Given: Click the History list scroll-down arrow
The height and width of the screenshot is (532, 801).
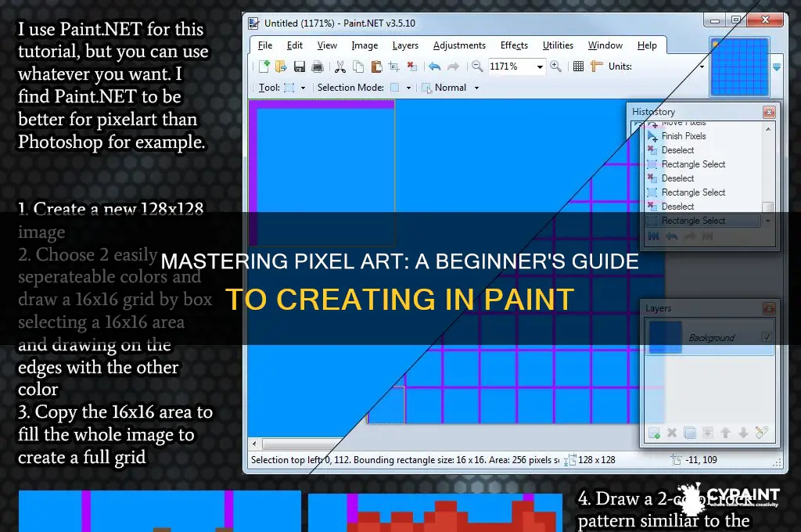Looking at the screenshot, I should 768,221.
